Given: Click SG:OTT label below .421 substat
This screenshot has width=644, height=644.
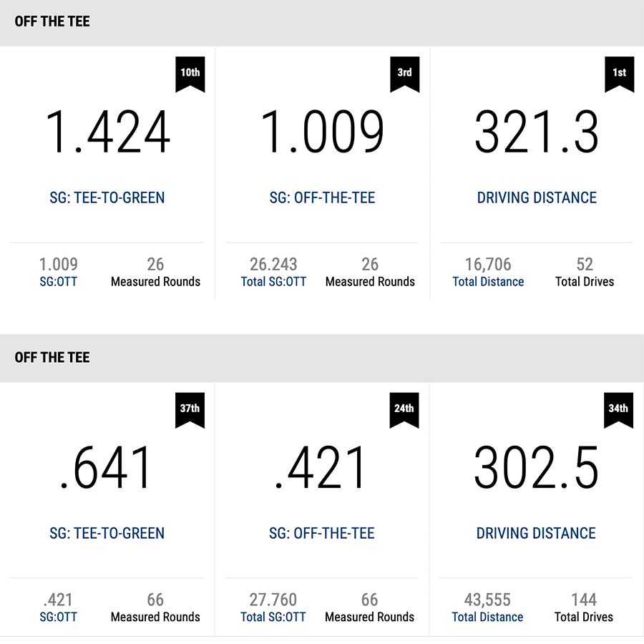Looking at the screenshot, I should coord(58,617).
